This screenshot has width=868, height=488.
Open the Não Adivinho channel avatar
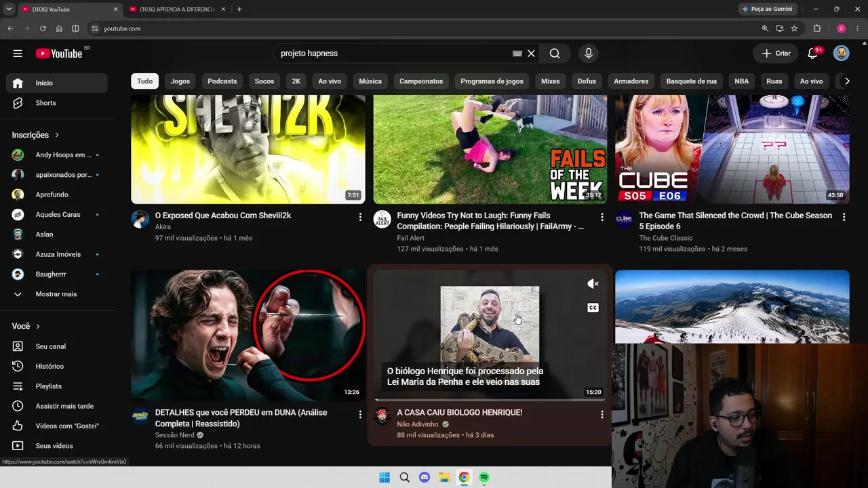point(382,416)
